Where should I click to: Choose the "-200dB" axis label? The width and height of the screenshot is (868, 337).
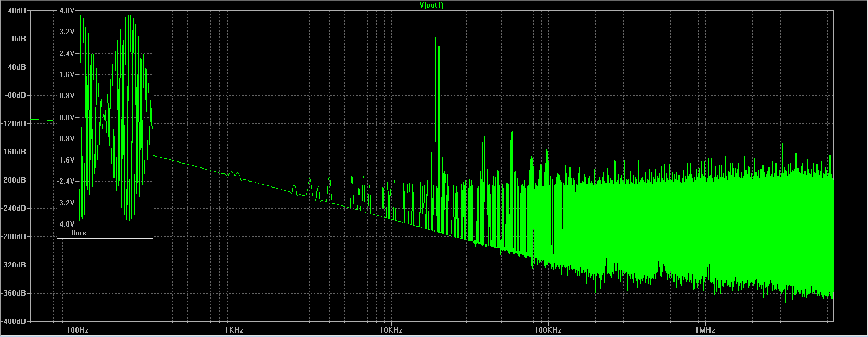point(15,180)
